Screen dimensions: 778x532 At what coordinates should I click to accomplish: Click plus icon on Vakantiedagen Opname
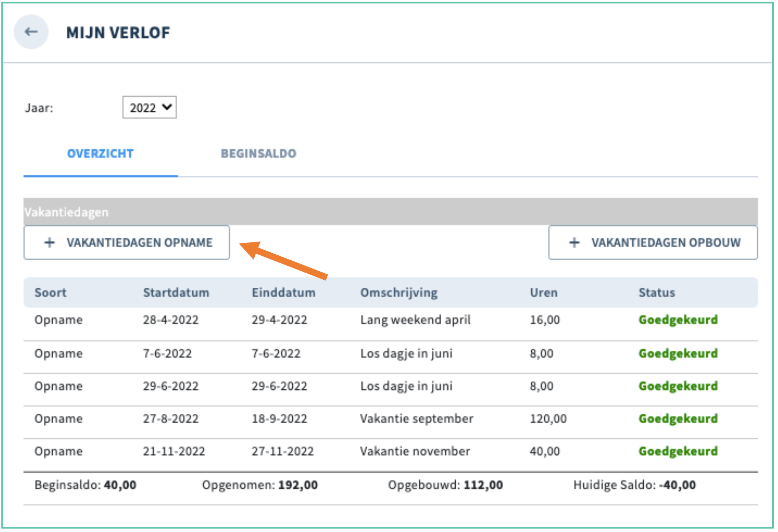click(49, 243)
